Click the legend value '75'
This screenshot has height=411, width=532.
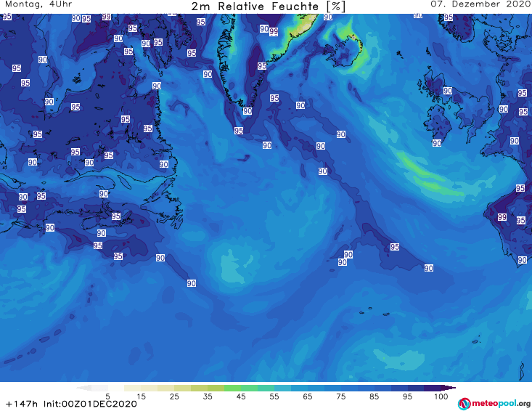340,396
